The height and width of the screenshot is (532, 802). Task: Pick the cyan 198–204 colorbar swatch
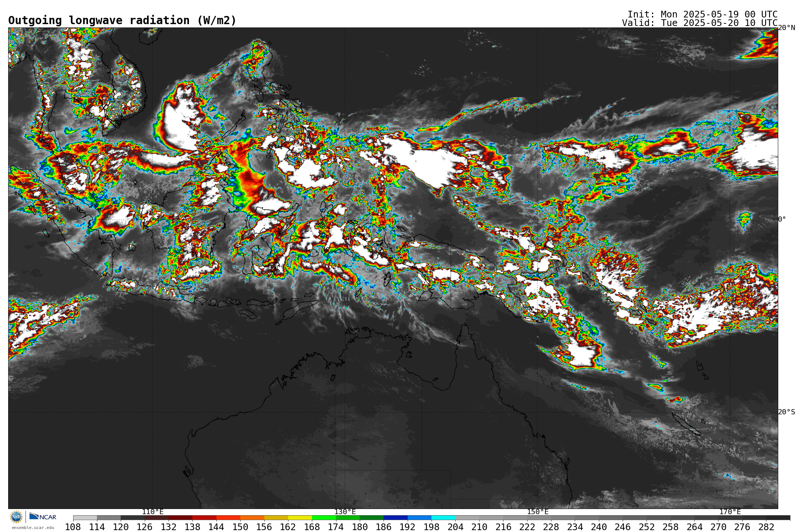point(443,518)
